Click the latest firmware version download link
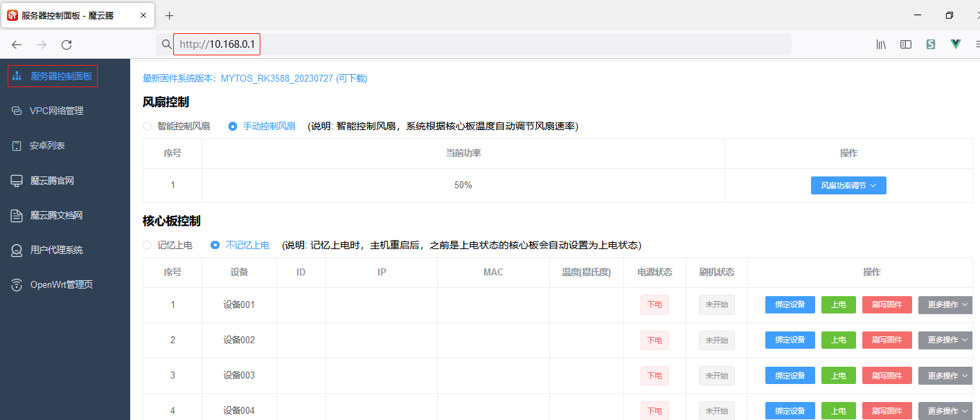Viewport: 980px width, 420px height. pos(255,79)
